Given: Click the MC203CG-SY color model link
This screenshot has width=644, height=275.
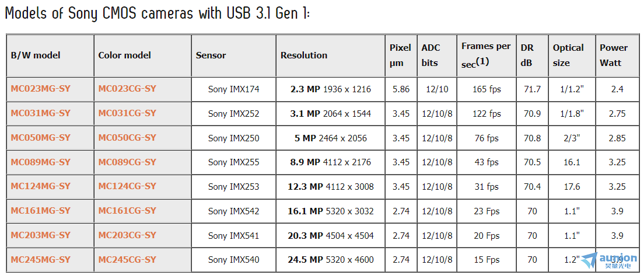Looking at the screenshot, I should (127, 235).
